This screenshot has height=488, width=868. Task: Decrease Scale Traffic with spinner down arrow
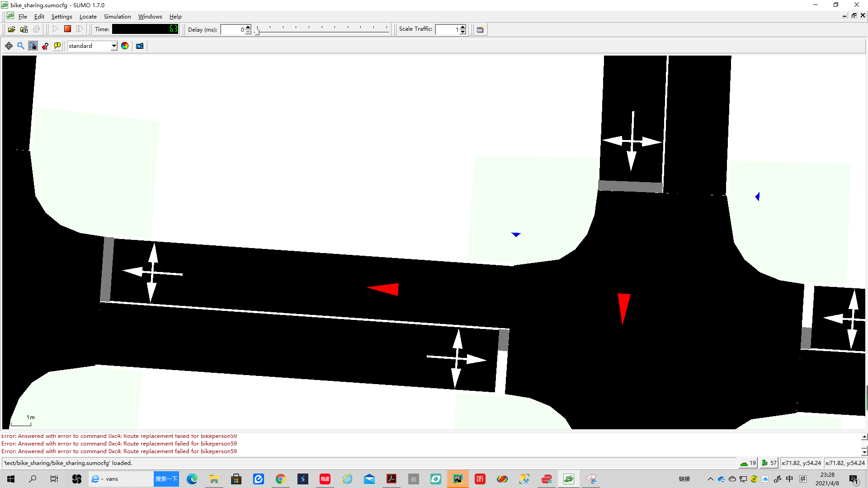click(462, 32)
